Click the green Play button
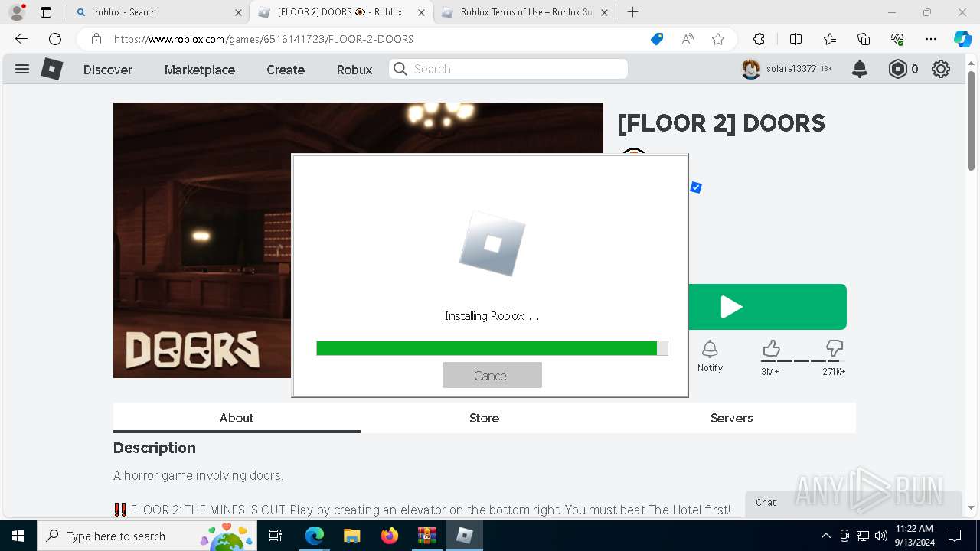Image resolution: width=980 pixels, height=551 pixels. click(767, 307)
